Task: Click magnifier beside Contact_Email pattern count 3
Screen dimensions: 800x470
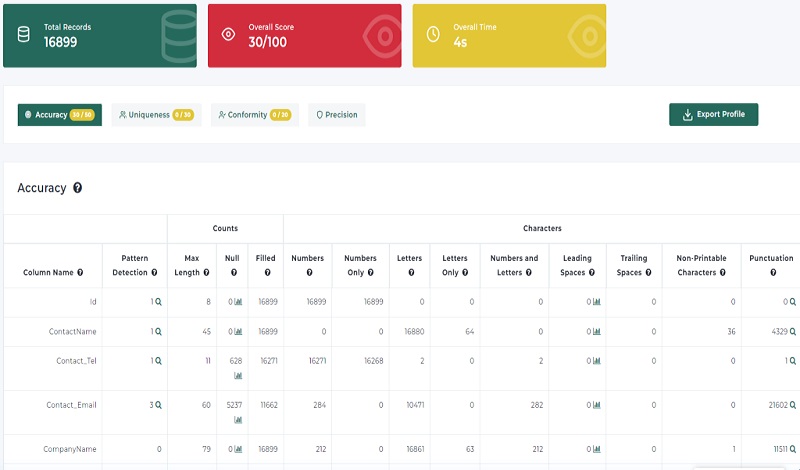Action: [x=158, y=405]
